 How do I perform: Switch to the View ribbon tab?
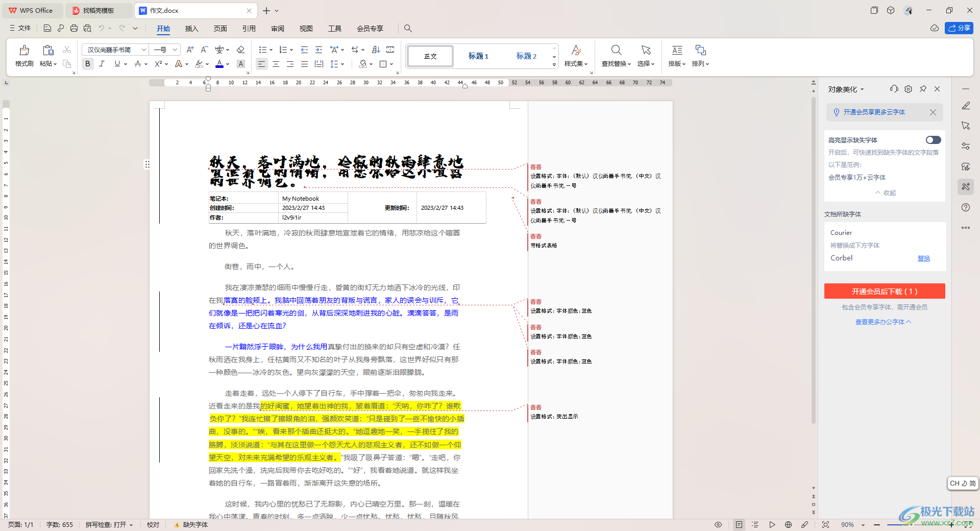point(306,28)
